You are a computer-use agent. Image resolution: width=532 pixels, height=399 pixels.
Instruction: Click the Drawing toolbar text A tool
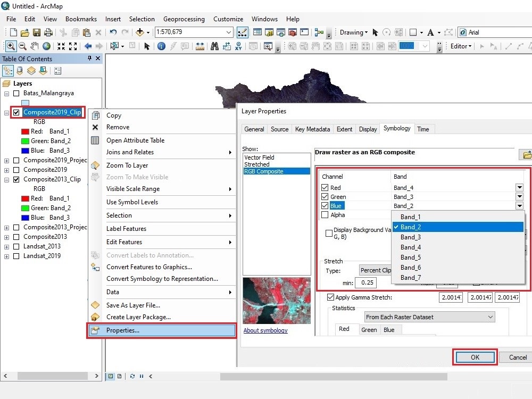pos(430,32)
